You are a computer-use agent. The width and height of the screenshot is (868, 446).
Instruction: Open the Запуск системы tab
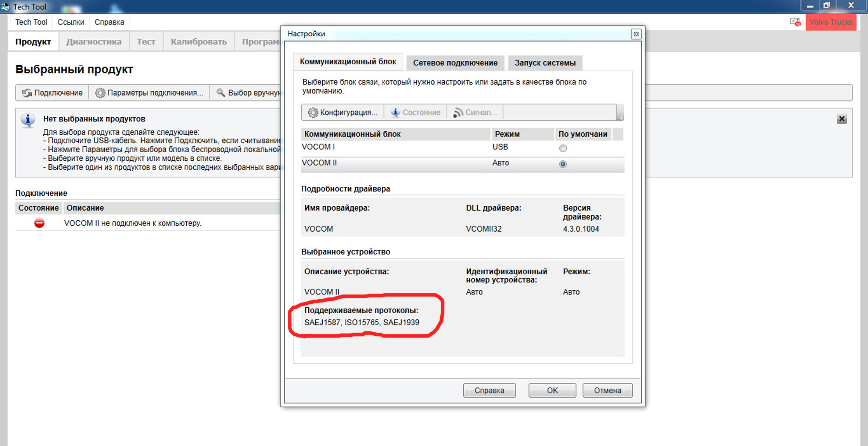pos(545,63)
